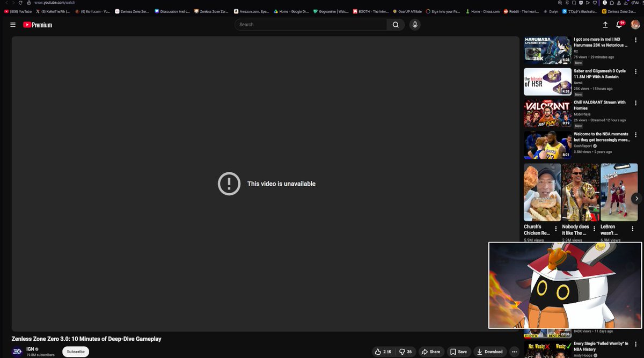Open options for the Church's Chicken short
Screen dimensions: 644x358
coord(555,228)
